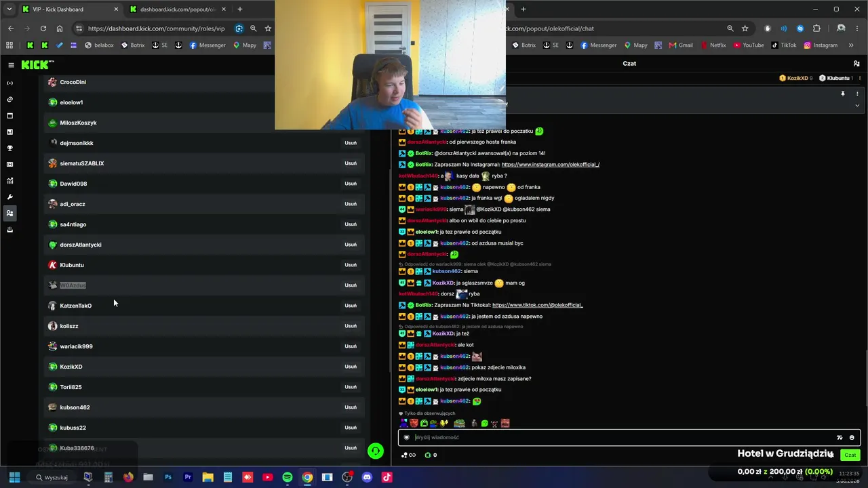
Task: Show more bookmarks chevron
Action: (851, 45)
